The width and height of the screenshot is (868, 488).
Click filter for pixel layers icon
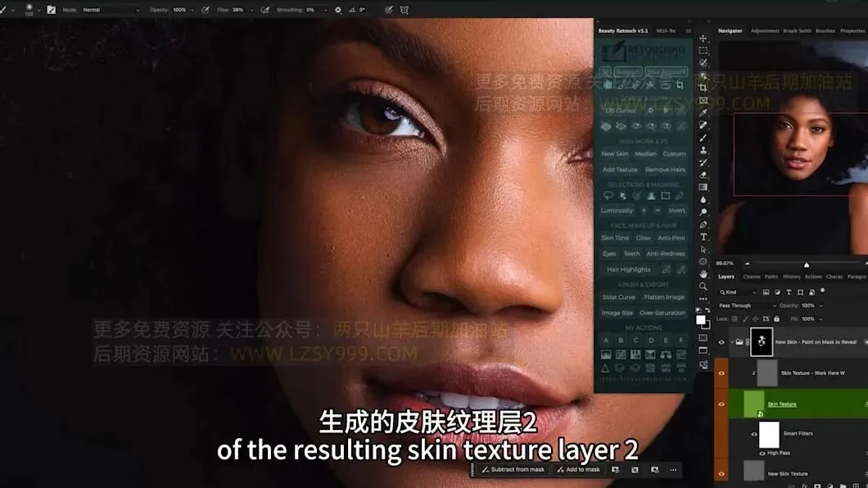click(x=766, y=291)
